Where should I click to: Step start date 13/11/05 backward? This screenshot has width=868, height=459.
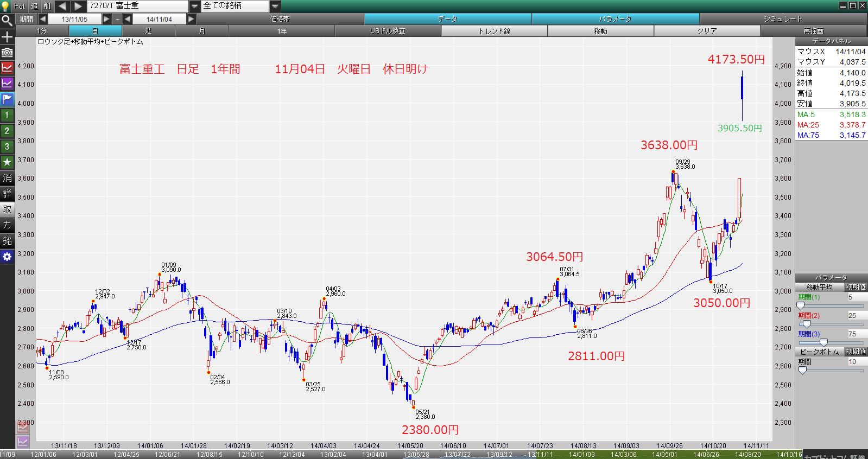[42, 19]
